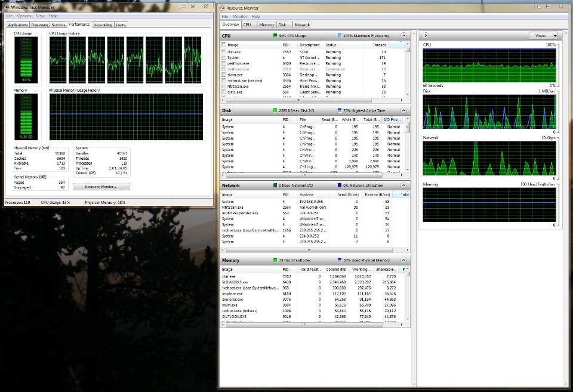Click the blue Highest Active Time indicator
The image size is (573, 392).
tap(340, 110)
